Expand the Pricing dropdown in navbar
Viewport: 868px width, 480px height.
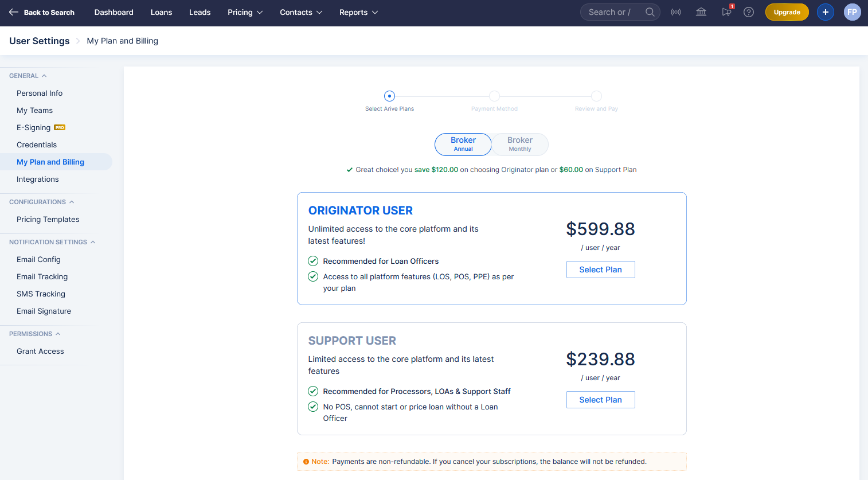click(x=245, y=12)
